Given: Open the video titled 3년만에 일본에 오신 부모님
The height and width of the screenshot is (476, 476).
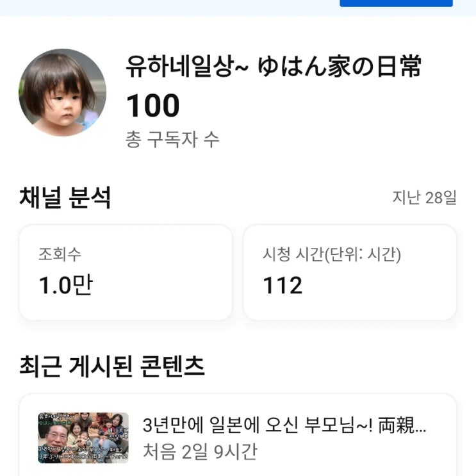Looking at the screenshot, I should 284,425.
